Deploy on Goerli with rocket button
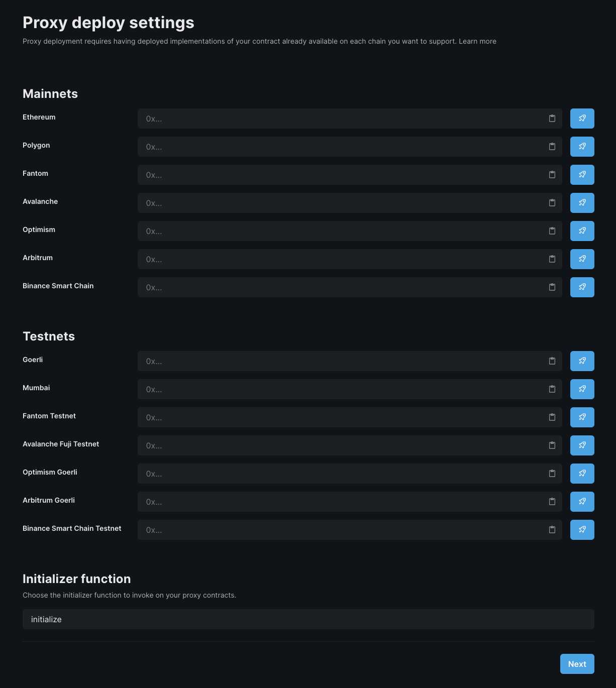This screenshot has width=616, height=688. (x=582, y=361)
